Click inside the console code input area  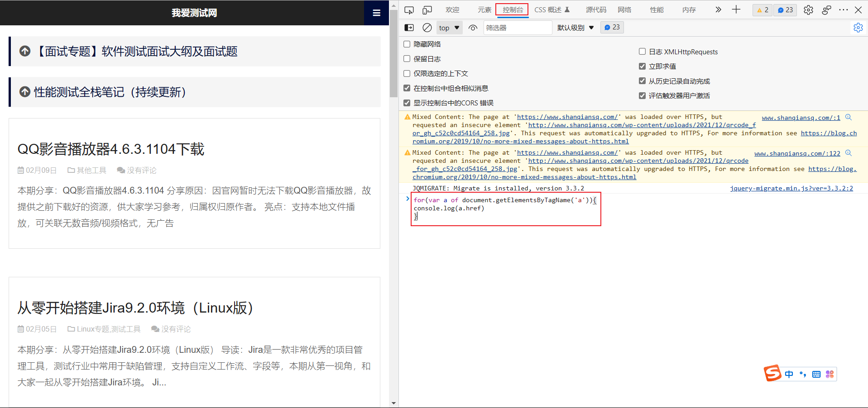pyautogui.click(x=506, y=208)
